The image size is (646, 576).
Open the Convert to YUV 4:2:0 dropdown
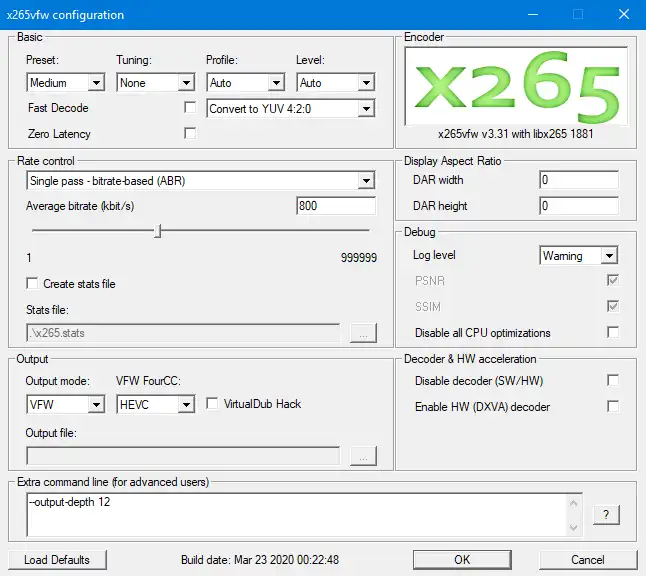point(290,109)
